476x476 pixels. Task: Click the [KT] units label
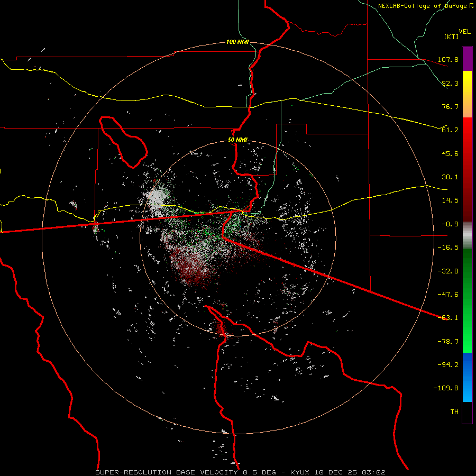[452, 36]
